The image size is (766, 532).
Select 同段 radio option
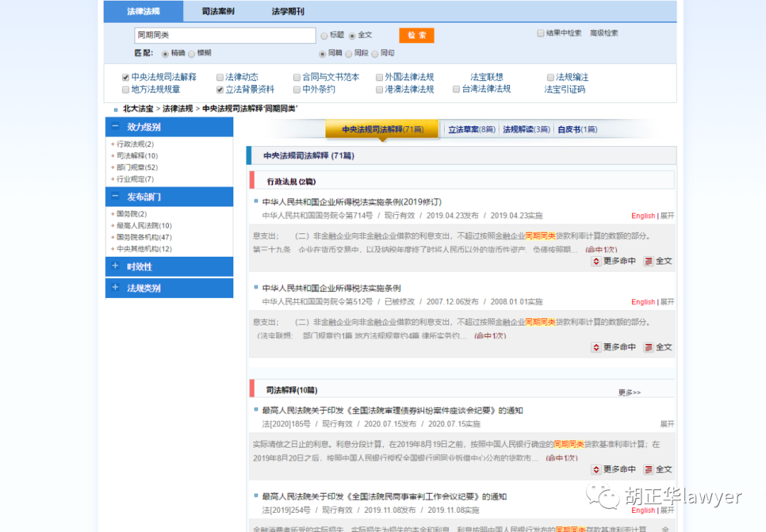click(x=349, y=54)
